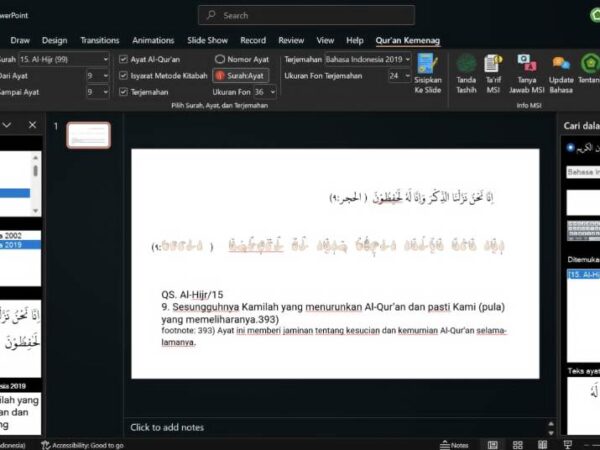Click the Sisipkan Ke Slide icon
Screen dimensions: 600x450
[x=426, y=74]
